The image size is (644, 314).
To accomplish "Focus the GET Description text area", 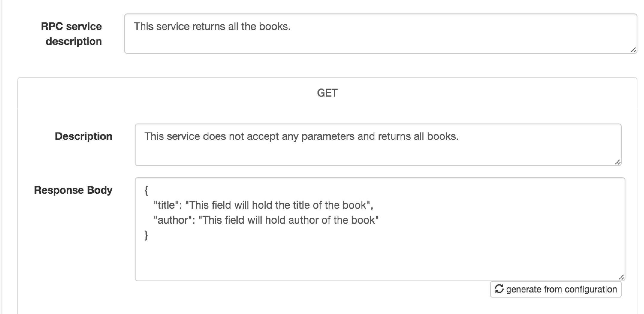I will pyautogui.click(x=378, y=145).
